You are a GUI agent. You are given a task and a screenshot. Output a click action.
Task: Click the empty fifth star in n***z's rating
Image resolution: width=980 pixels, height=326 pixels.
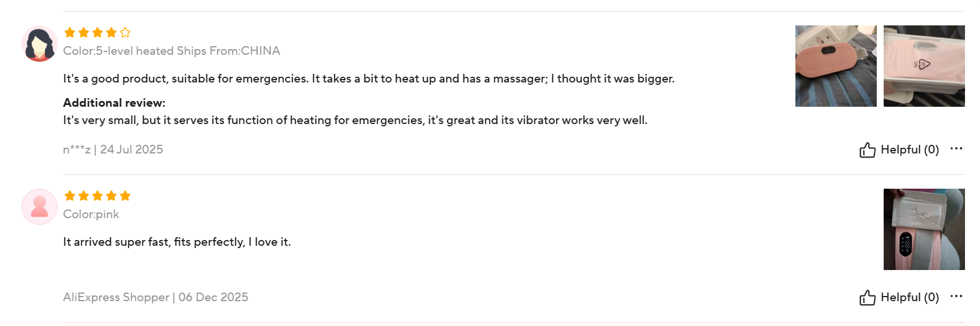pos(125,32)
